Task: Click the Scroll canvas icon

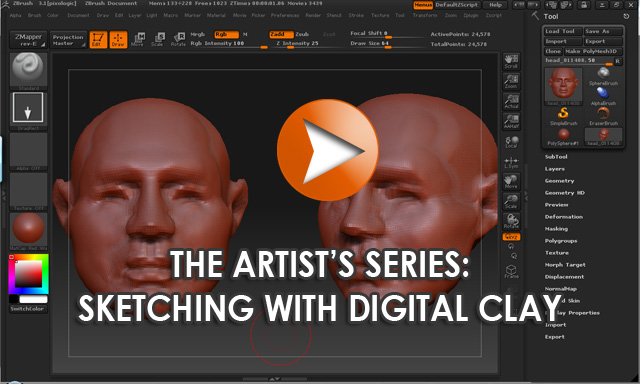Action: [x=511, y=61]
